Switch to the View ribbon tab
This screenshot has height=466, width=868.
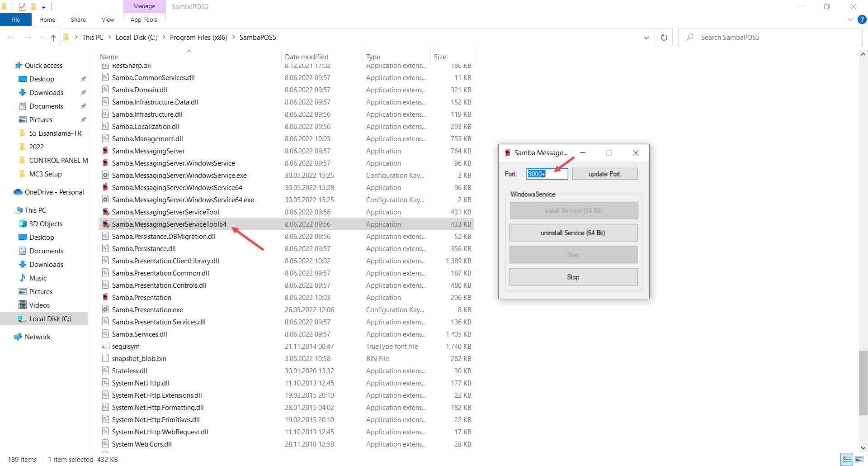click(x=108, y=19)
